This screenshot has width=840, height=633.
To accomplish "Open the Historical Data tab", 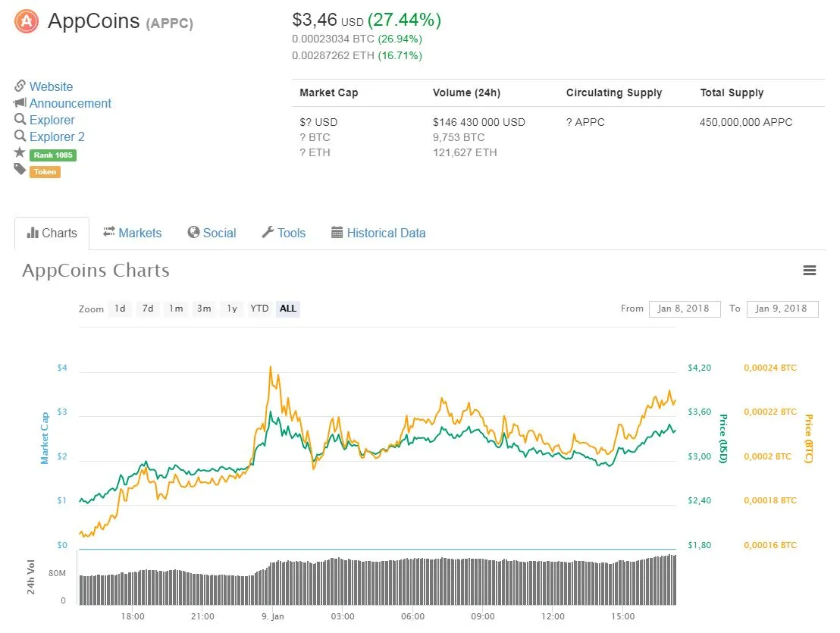I will [379, 233].
